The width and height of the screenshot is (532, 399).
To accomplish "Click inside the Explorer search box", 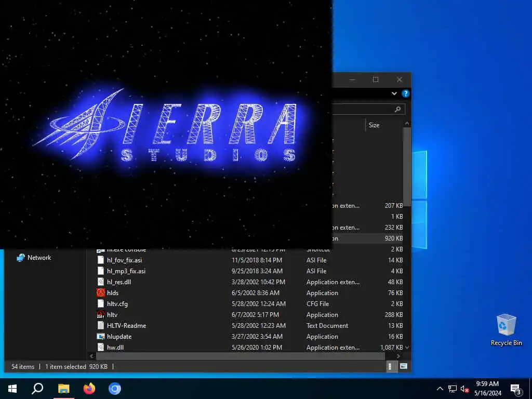I will coord(369,109).
